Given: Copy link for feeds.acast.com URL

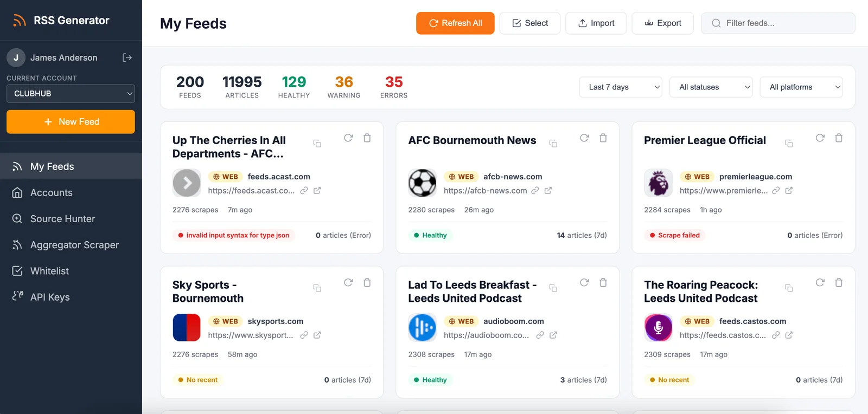Looking at the screenshot, I should pyautogui.click(x=304, y=191).
